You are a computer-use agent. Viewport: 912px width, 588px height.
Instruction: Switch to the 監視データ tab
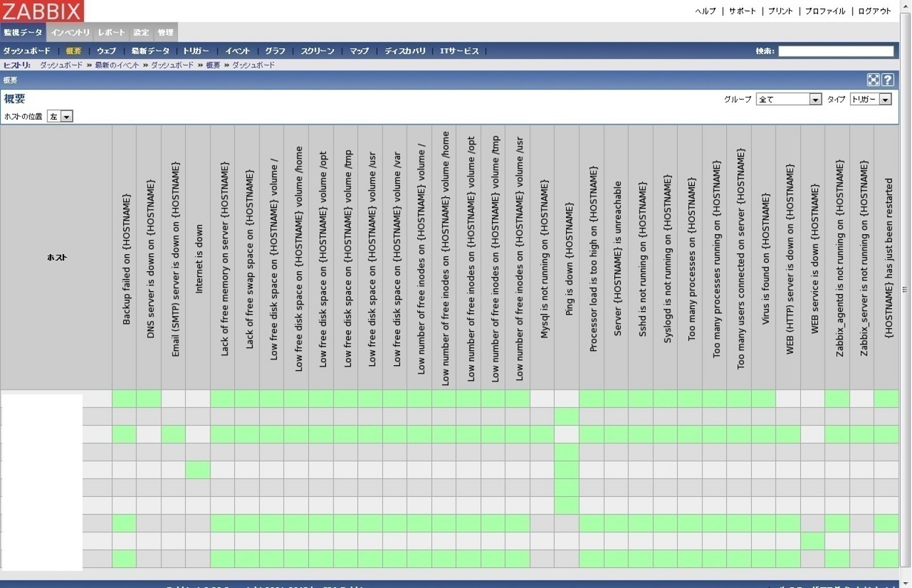pos(23,33)
